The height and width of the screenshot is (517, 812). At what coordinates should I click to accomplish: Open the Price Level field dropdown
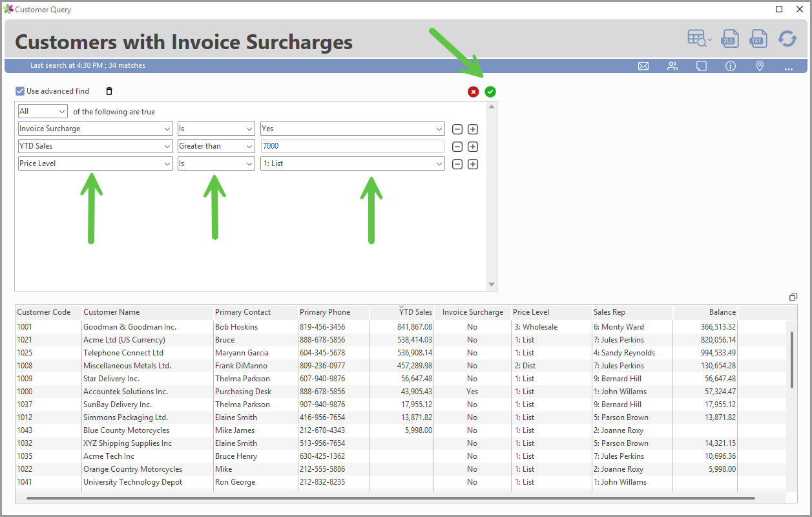[96, 164]
